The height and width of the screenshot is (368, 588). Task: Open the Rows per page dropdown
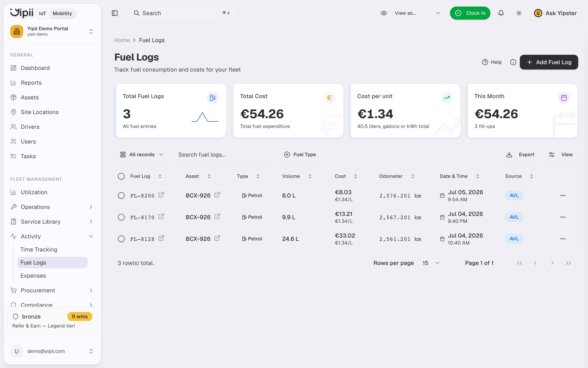point(431,263)
